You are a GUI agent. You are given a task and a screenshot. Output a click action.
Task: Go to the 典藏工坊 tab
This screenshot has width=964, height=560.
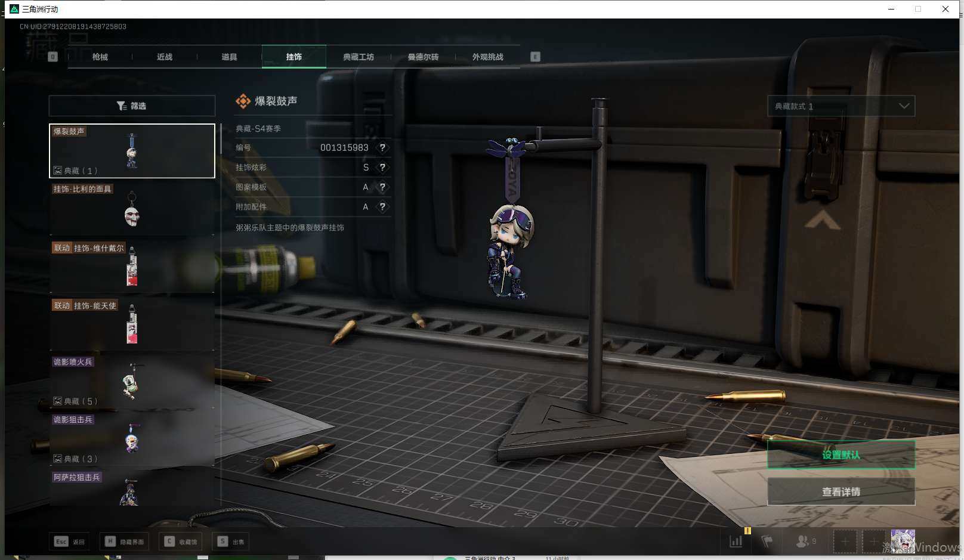[x=359, y=57]
